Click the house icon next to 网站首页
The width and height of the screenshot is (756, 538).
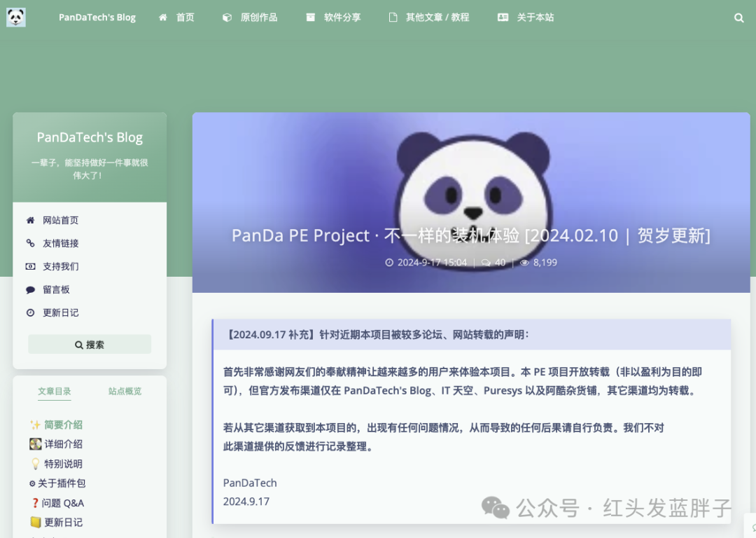tap(30, 221)
